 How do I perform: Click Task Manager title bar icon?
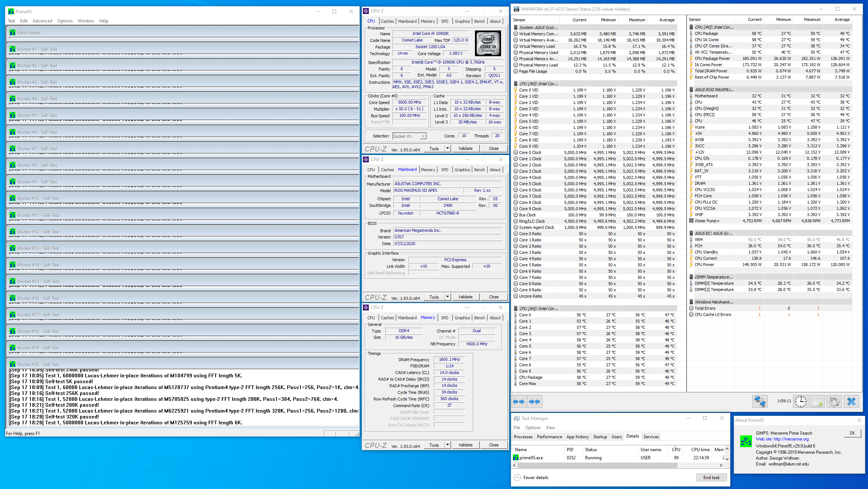click(517, 418)
